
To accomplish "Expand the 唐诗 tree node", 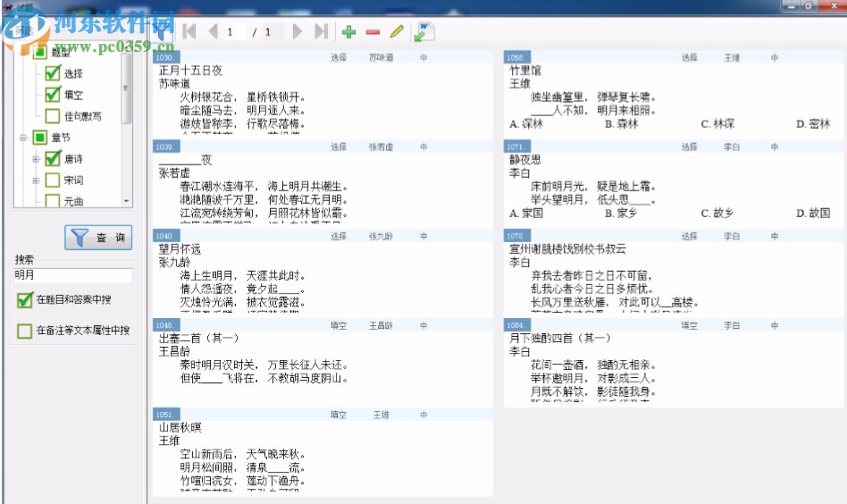I will 36,159.
